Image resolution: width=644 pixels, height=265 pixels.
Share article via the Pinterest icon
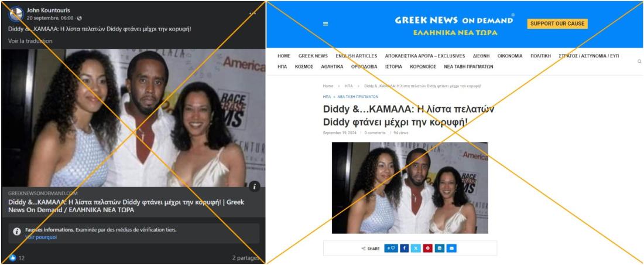428,248
